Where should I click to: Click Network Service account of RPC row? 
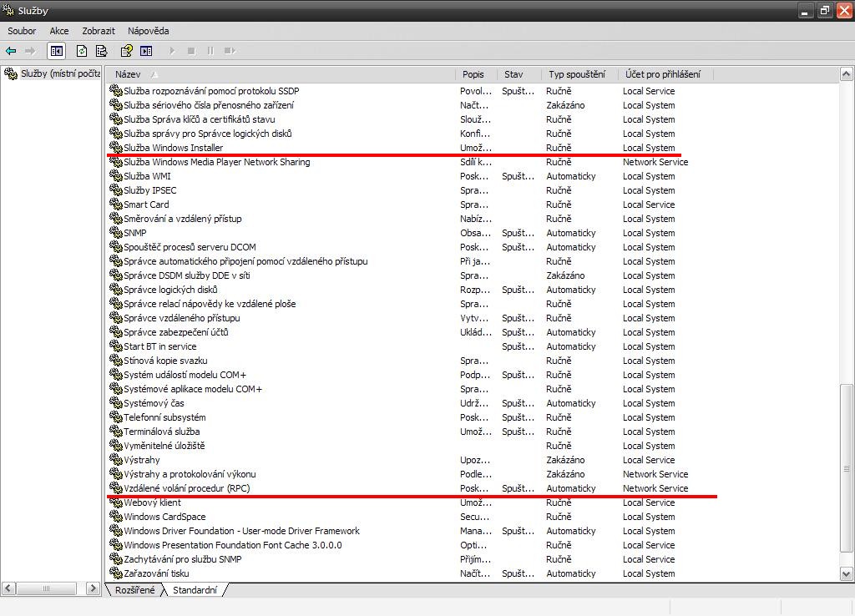(x=655, y=488)
